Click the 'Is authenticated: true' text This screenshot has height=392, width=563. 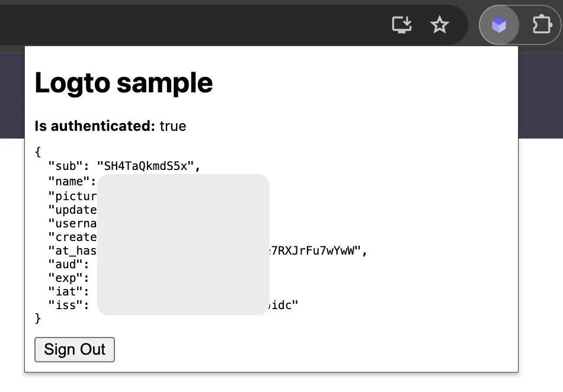coord(110,126)
